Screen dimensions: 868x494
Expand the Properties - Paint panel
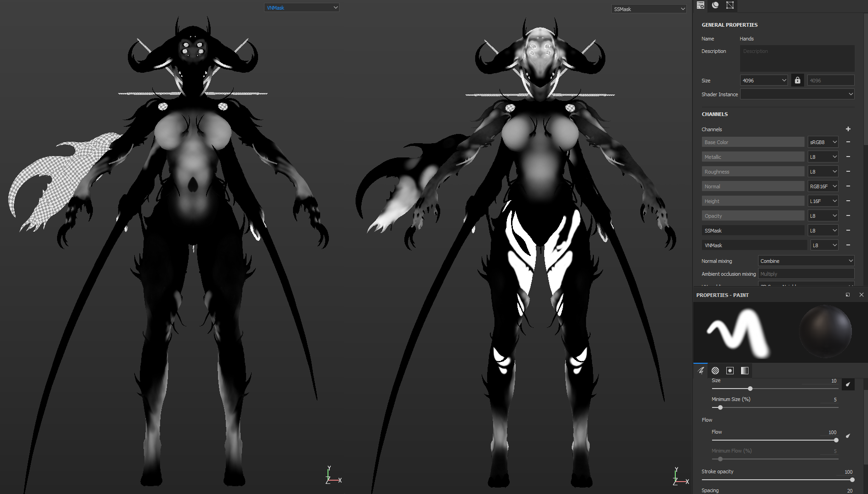tap(848, 295)
